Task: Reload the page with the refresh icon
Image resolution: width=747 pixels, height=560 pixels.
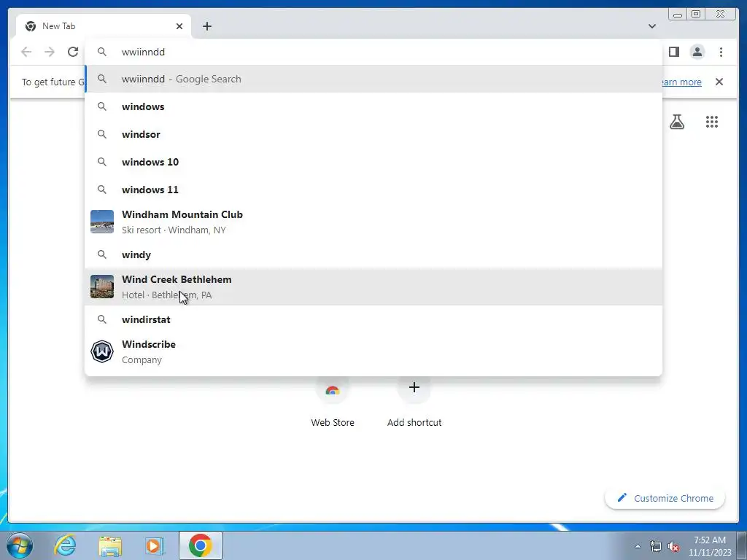Action: point(73,52)
